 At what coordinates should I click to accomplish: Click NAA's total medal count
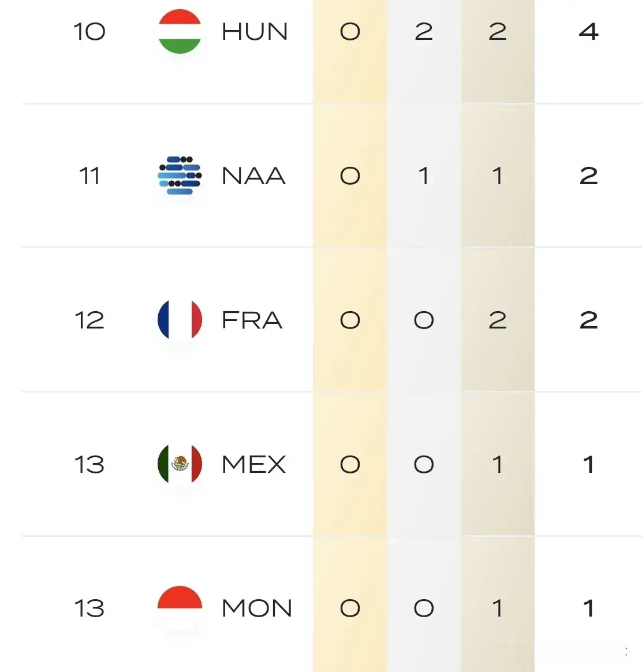588,176
